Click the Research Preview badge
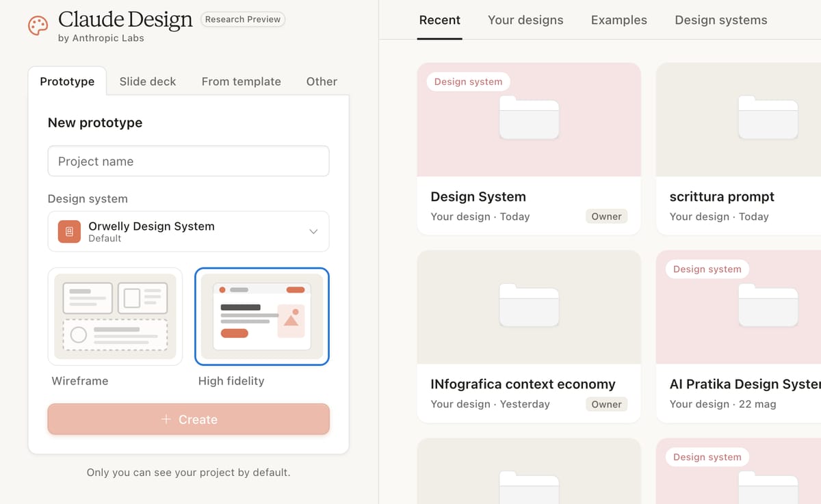 [243, 19]
